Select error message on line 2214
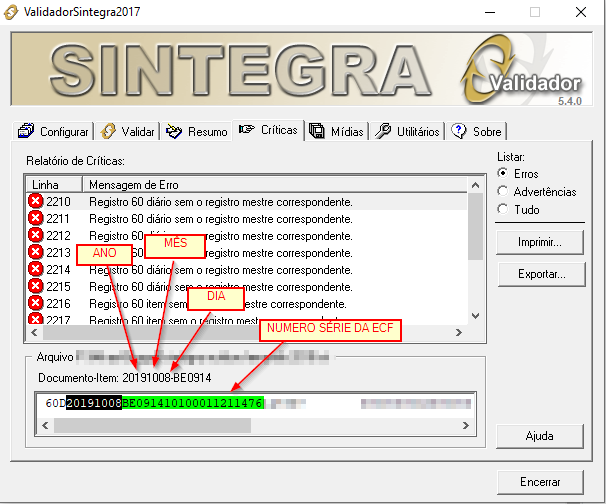The height and width of the screenshot is (504, 606). [x=221, y=270]
